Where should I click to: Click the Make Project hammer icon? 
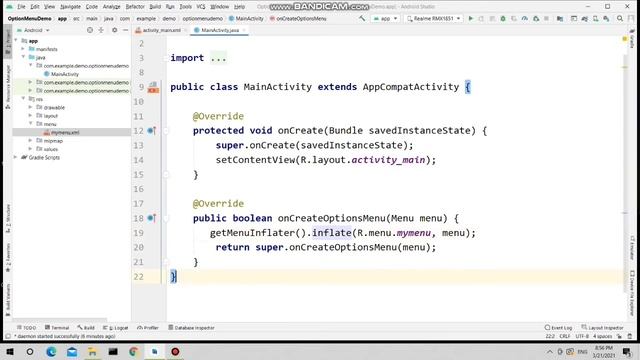pyautogui.click(x=362, y=18)
